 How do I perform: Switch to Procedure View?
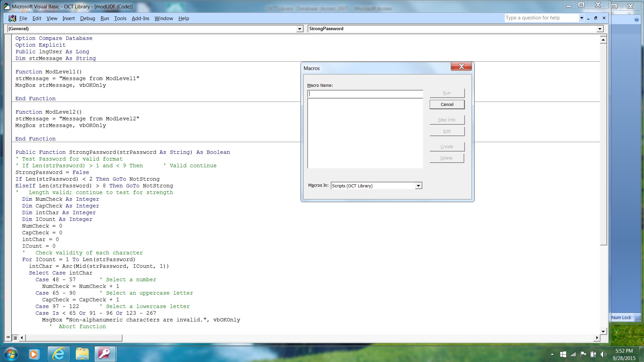click(7, 338)
